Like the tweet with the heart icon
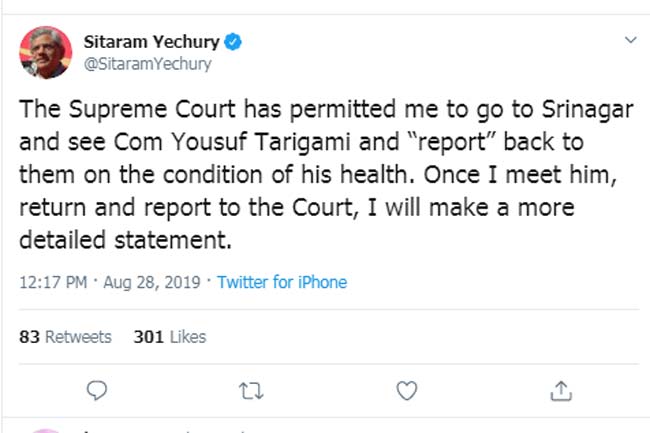The height and width of the screenshot is (433, 650). pos(406,389)
